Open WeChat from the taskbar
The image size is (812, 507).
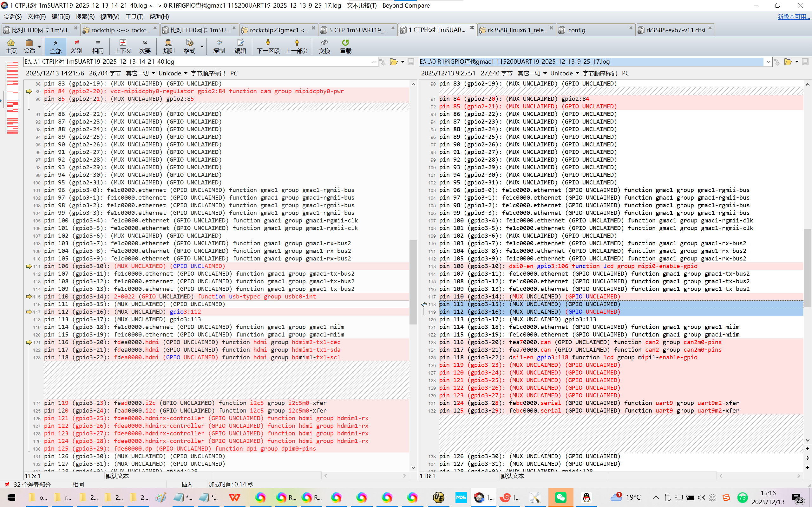pyautogui.click(x=561, y=497)
